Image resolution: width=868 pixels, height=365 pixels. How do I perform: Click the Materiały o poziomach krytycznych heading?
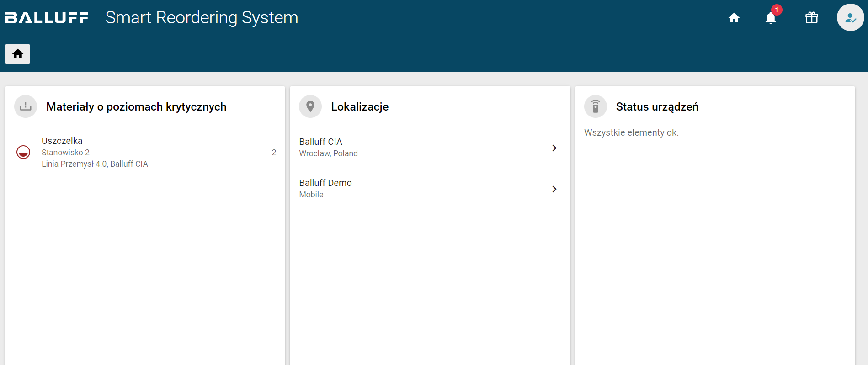[136, 106]
